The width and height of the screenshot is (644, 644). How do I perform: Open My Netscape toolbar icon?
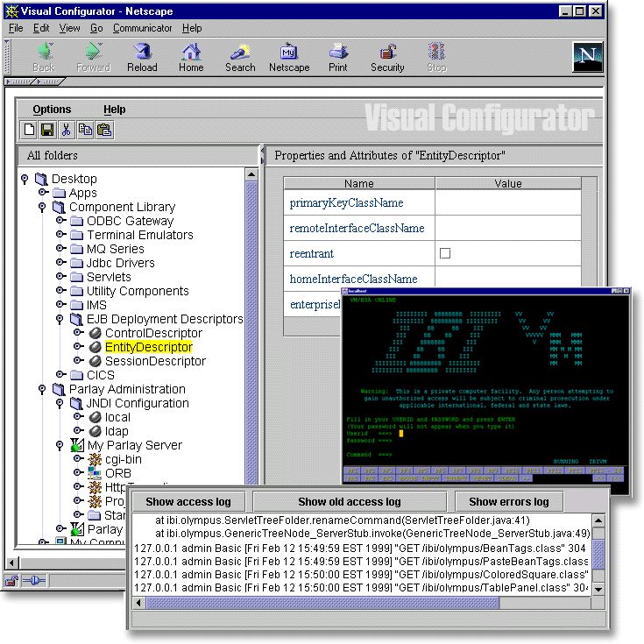point(289,53)
